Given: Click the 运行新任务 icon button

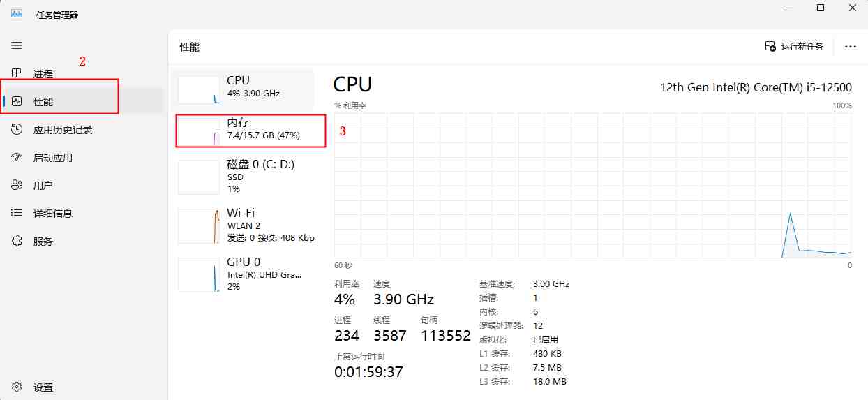Looking at the screenshot, I should point(770,46).
